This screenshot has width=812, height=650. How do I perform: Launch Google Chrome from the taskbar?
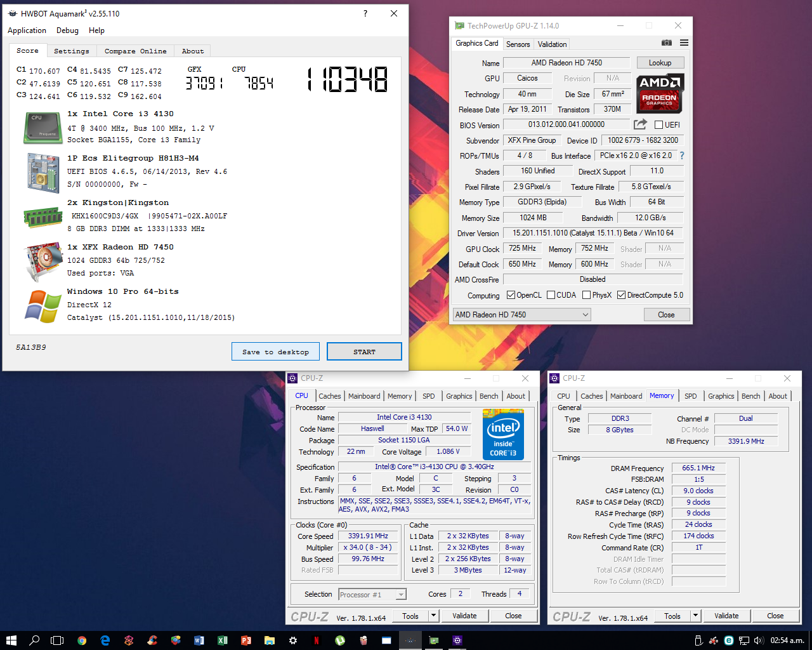point(82,640)
